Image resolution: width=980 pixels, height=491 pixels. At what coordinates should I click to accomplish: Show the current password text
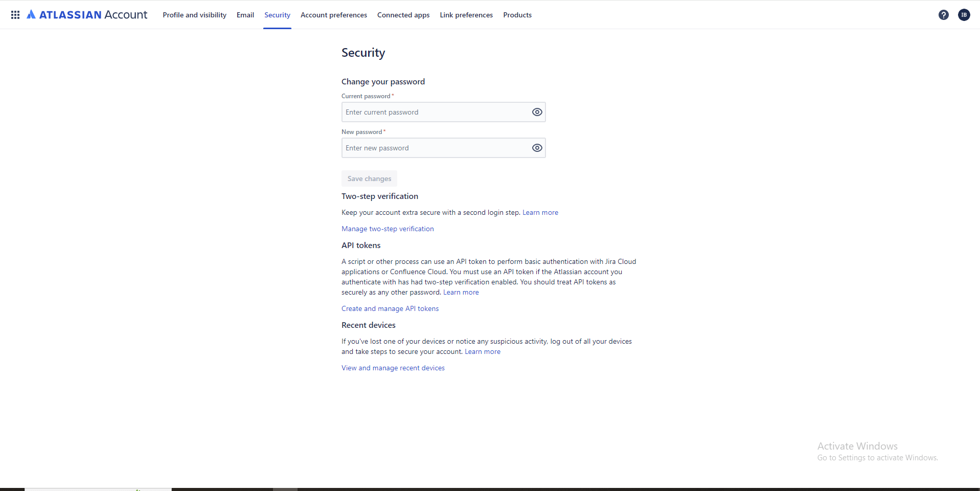pos(537,112)
